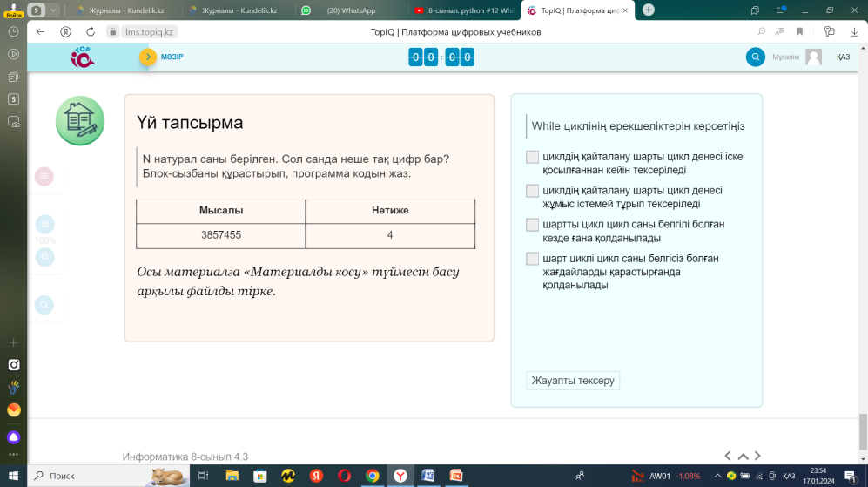
Task: Click the zoom in magnifier icon
Action: click(45, 225)
